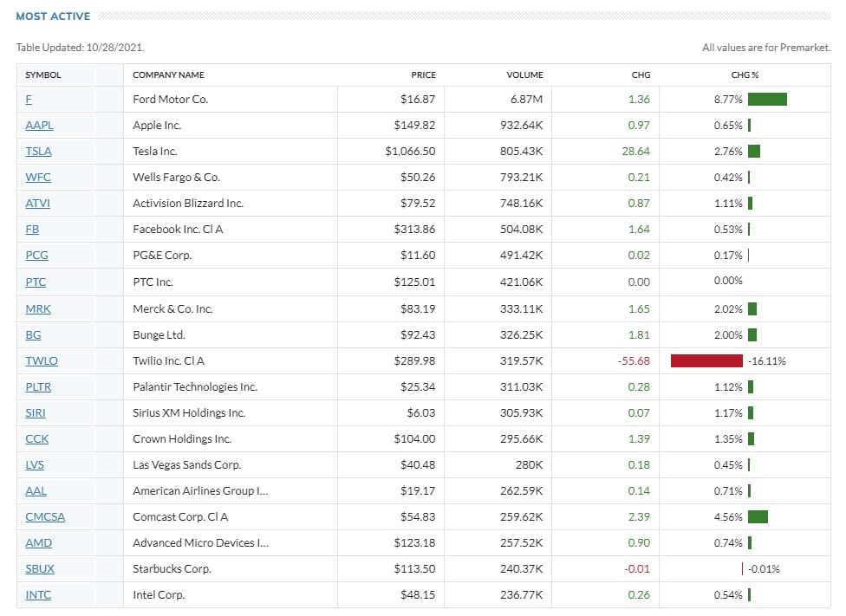The width and height of the screenshot is (846, 616).
Task: Go to the SBUX symbol link
Action: tap(40, 568)
